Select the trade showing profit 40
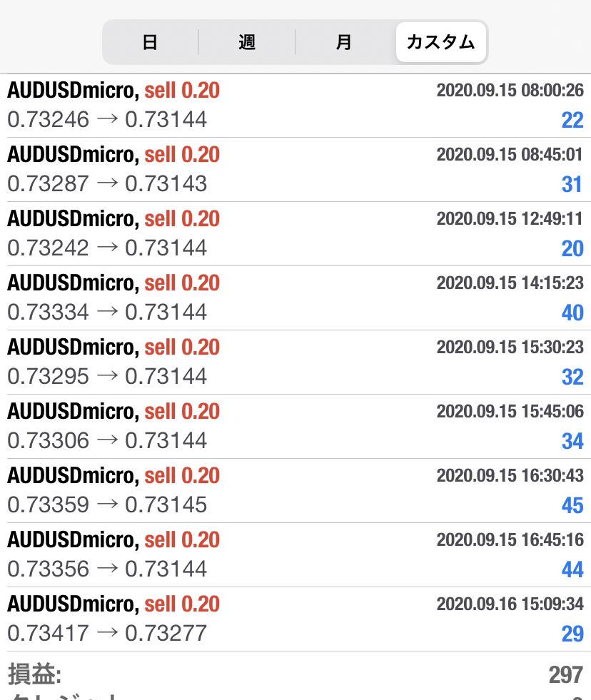This screenshot has height=700, width=591. click(x=295, y=298)
